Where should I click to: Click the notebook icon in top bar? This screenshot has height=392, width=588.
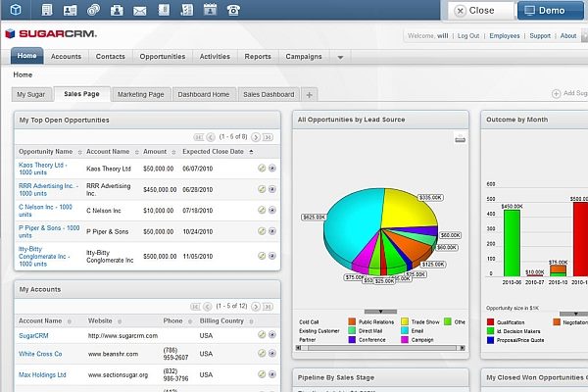[164, 10]
